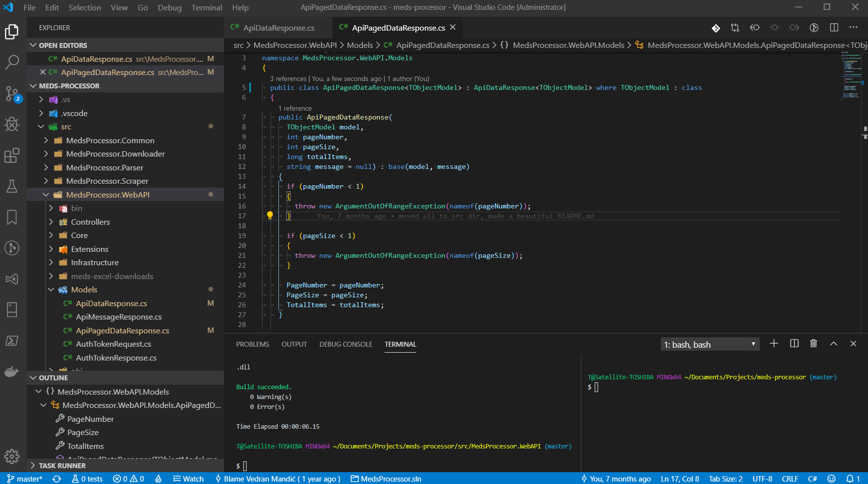The height and width of the screenshot is (484, 868).
Task: Switch to the PROBLEMS panel tab
Action: [253, 344]
